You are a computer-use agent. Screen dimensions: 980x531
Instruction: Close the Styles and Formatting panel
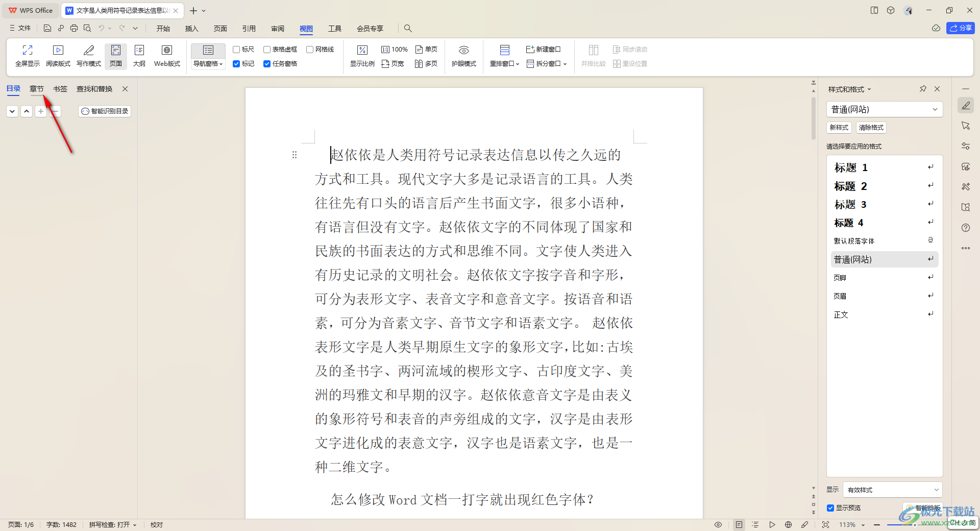[x=937, y=89]
